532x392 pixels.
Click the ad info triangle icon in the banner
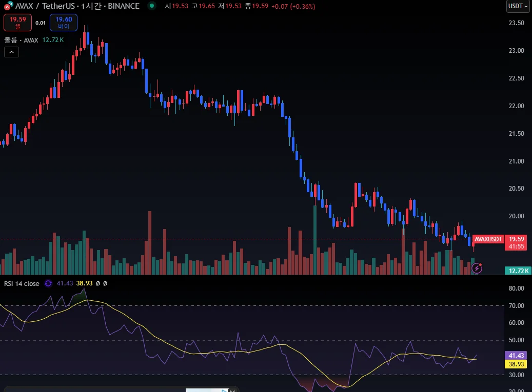(x=225, y=390)
